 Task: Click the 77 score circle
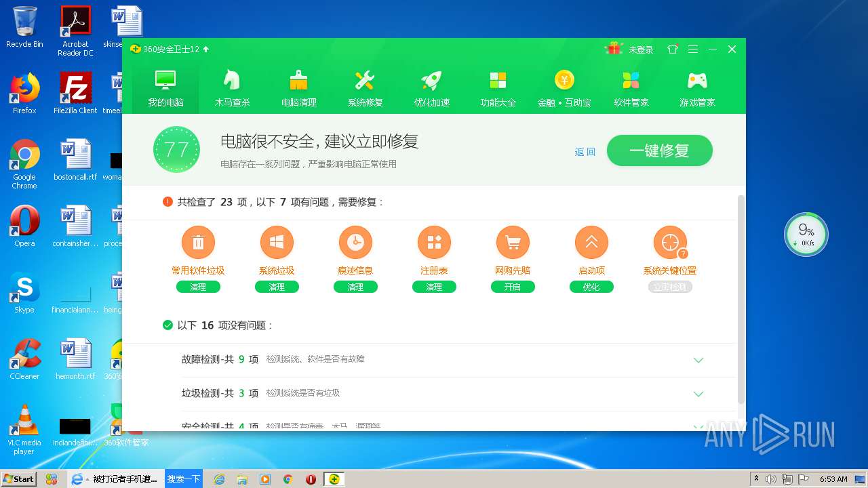point(176,149)
